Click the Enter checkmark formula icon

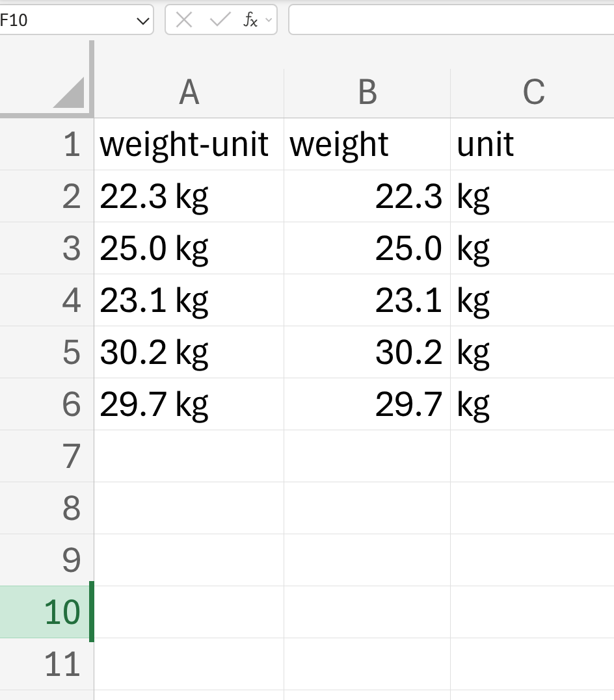(219, 19)
